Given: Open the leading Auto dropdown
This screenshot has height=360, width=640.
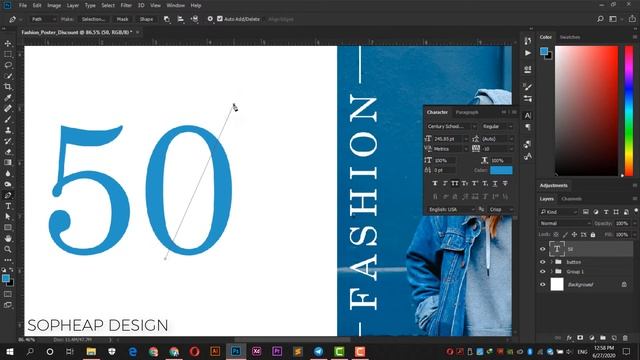Looking at the screenshot, I should (497, 139).
